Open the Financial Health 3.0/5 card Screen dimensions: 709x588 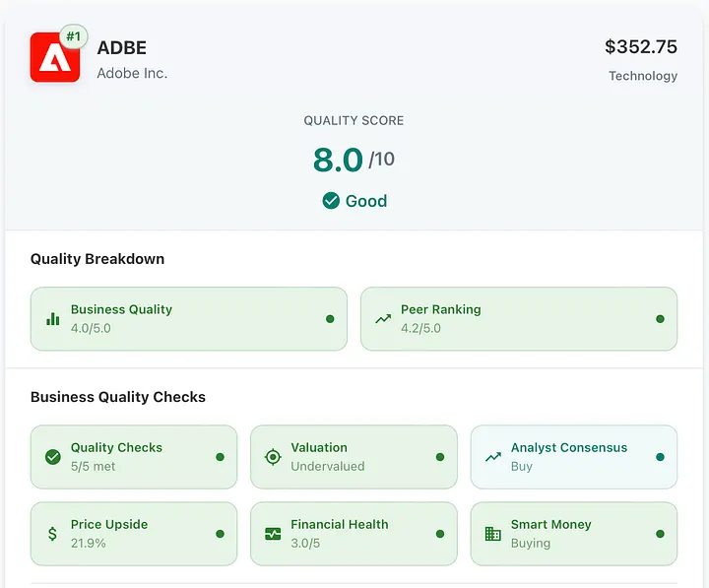[354, 534]
